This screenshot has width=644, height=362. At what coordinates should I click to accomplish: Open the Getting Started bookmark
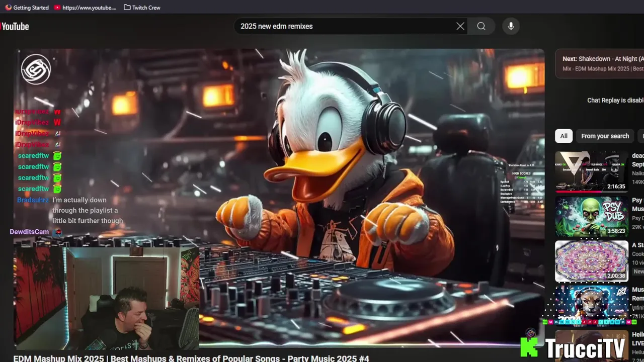(x=27, y=8)
